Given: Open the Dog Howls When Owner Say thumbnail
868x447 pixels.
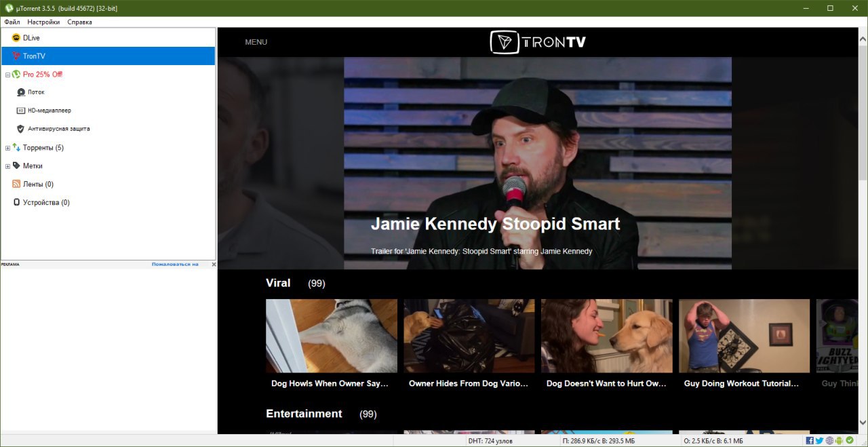Looking at the screenshot, I should coord(331,336).
